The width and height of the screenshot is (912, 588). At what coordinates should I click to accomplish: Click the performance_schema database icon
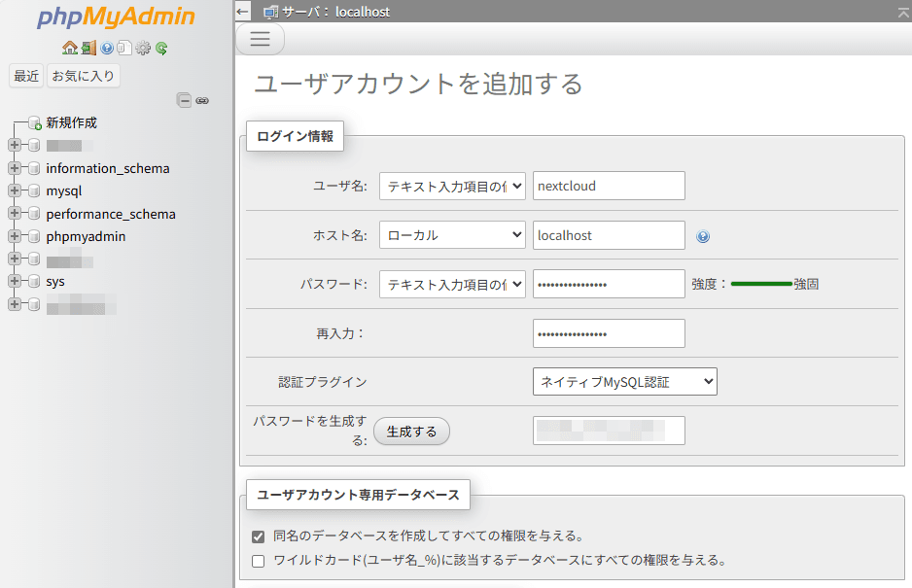click(x=34, y=214)
